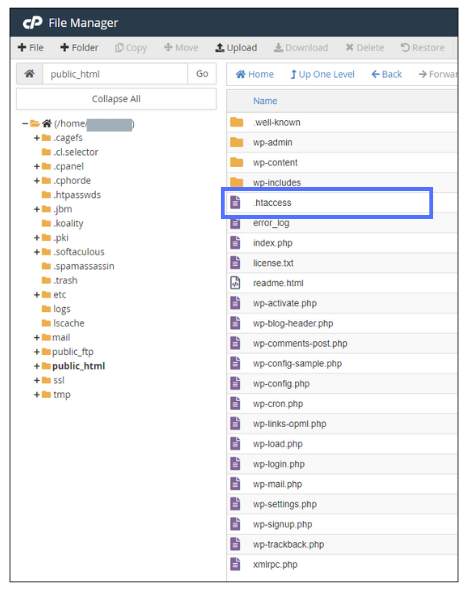Select .koality folder in tree
This screenshot has height=592, width=468.
click(x=68, y=224)
